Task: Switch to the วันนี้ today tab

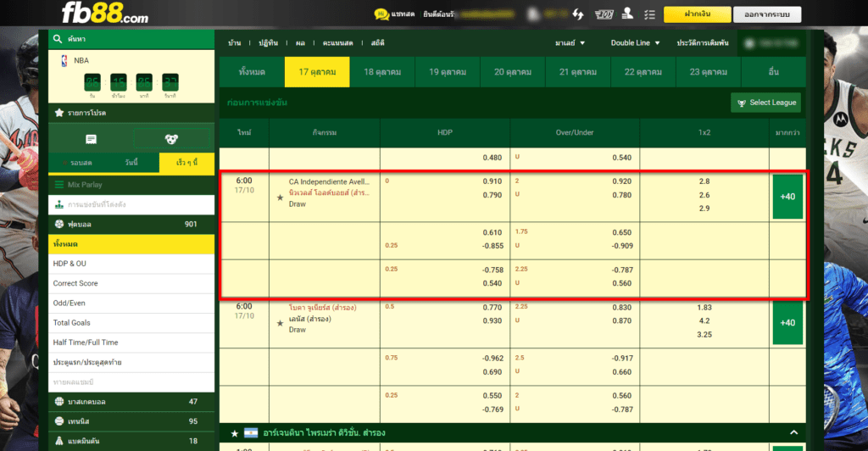Action: (131, 163)
